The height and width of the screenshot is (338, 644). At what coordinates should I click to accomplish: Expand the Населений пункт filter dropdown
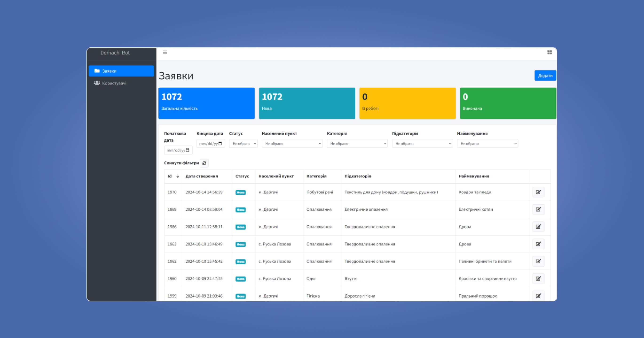(x=292, y=144)
